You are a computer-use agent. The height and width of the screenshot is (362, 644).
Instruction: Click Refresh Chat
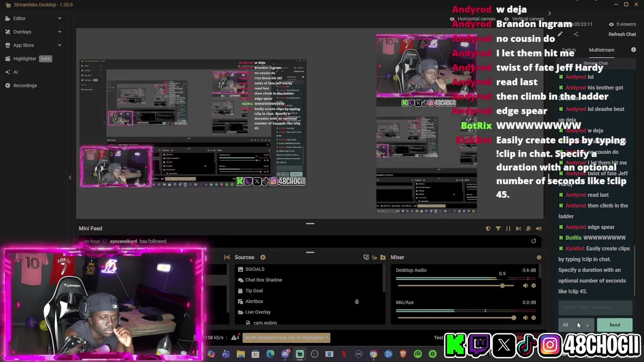coord(622,34)
